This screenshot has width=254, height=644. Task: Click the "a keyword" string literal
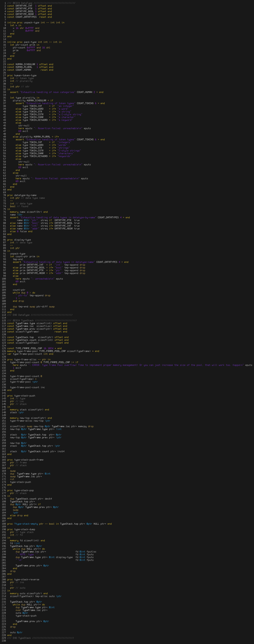65,120
